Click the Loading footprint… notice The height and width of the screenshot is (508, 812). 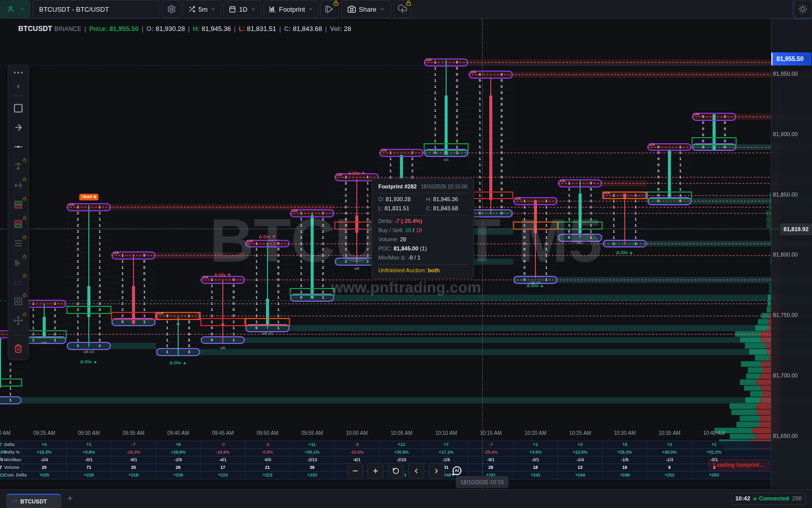(739, 465)
